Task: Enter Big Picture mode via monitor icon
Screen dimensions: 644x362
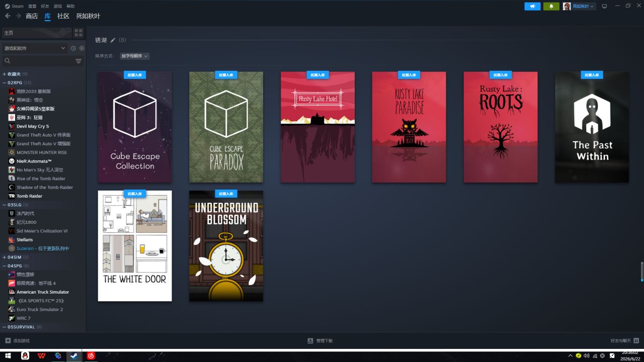Action: 604,6
